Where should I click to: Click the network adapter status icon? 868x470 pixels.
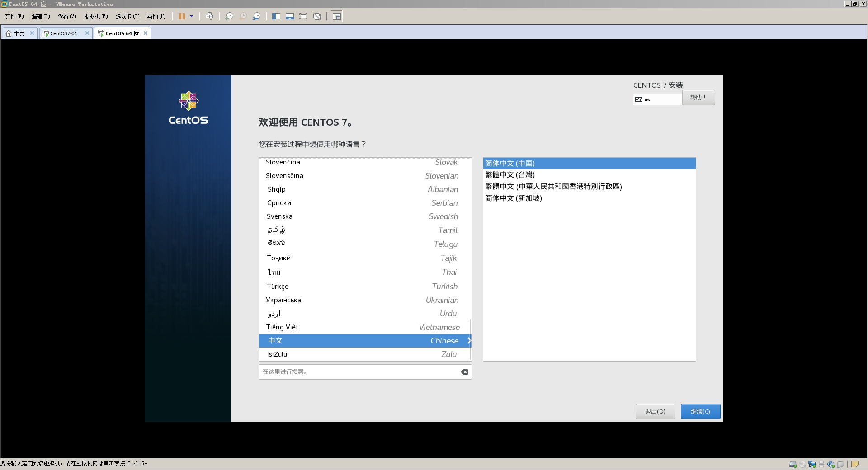tap(812, 464)
